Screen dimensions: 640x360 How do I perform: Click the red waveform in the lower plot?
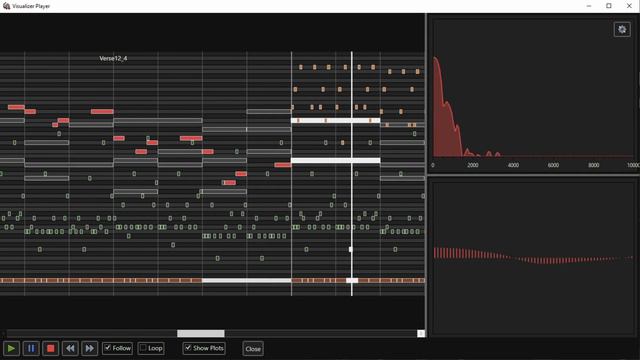[533, 256]
